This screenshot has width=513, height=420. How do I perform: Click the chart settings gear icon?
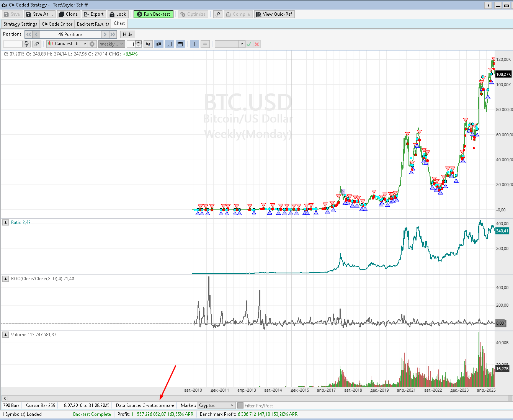(92, 44)
